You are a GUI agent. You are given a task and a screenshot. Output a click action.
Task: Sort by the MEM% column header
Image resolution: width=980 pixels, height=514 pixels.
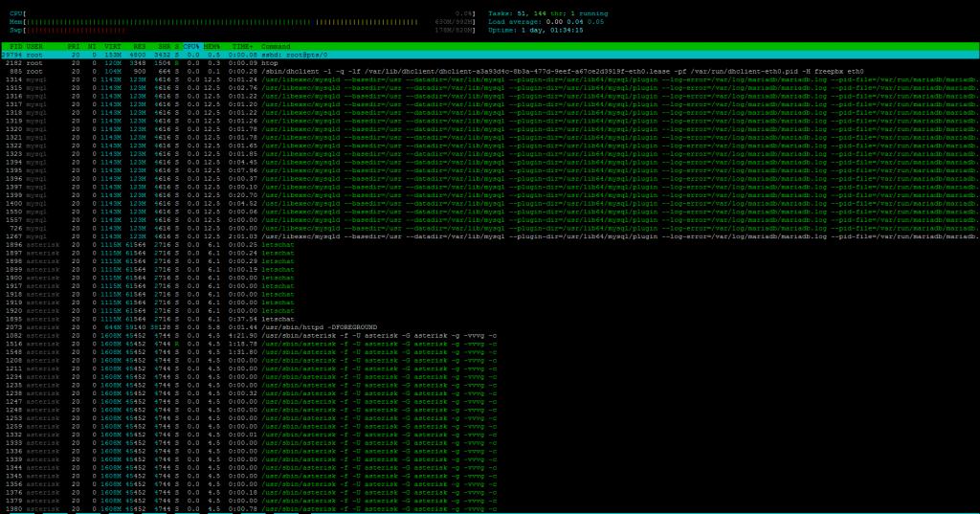(212, 47)
